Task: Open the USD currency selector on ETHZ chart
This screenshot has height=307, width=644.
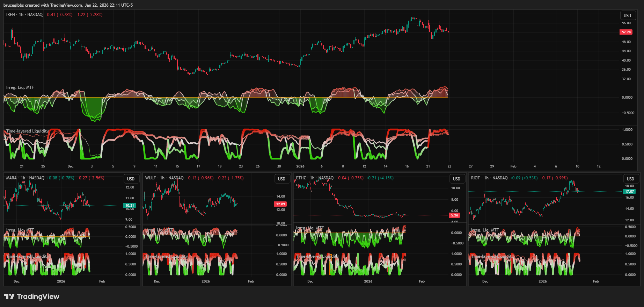Action: 456,179
